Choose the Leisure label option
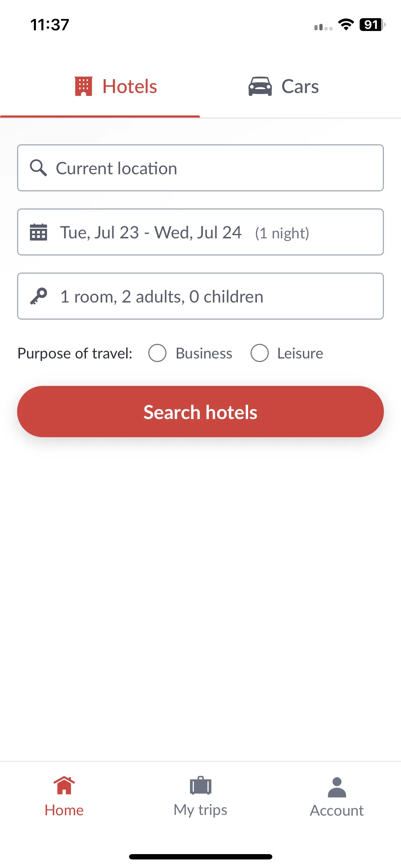This screenshot has height=868, width=401. click(300, 353)
